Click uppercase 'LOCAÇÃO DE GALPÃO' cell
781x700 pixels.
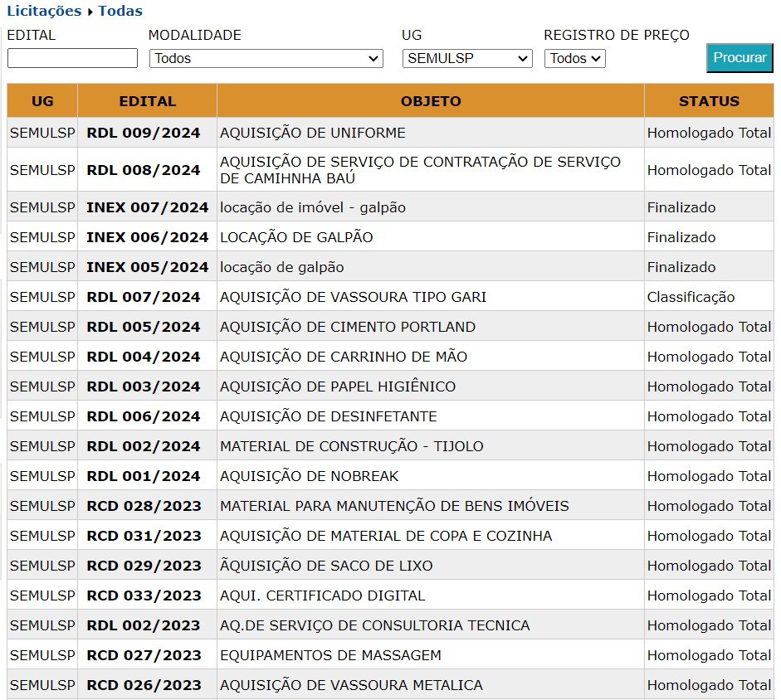tap(431, 237)
